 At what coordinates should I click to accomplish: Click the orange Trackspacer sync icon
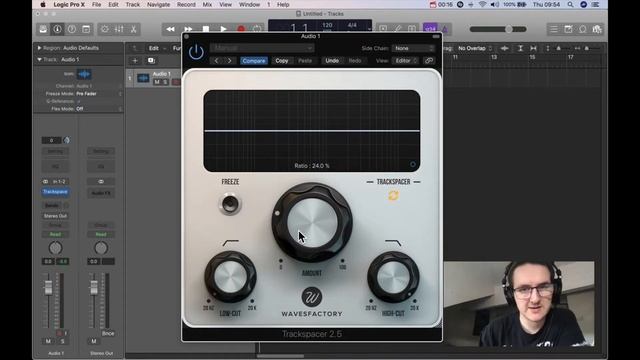click(393, 196)
